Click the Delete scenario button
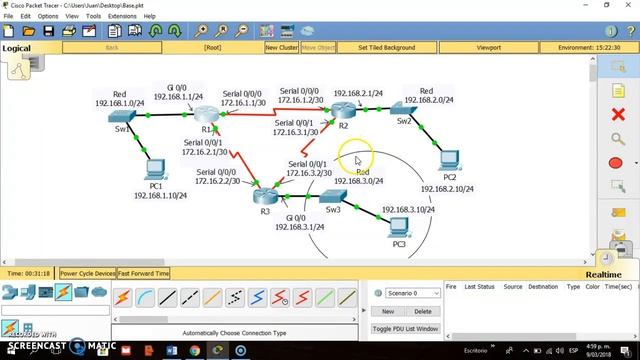Viewport: 640px width, 360px height. click(423, 311)
